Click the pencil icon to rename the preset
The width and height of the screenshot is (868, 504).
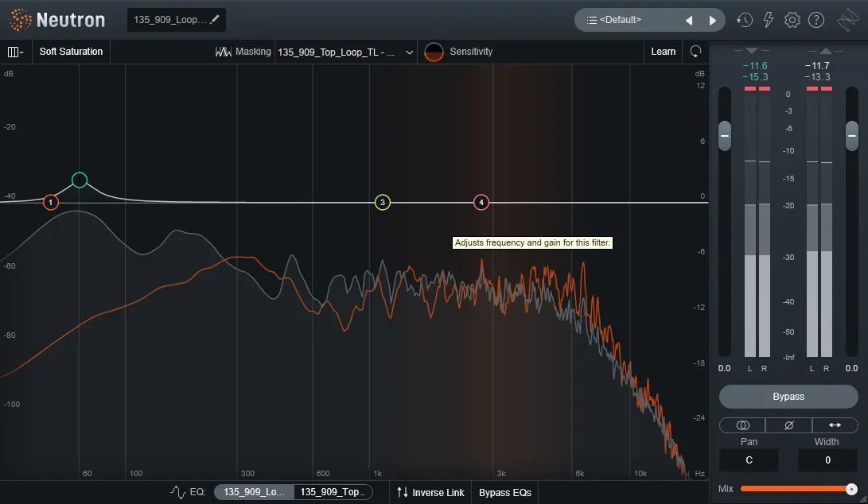tap(215, 19)
